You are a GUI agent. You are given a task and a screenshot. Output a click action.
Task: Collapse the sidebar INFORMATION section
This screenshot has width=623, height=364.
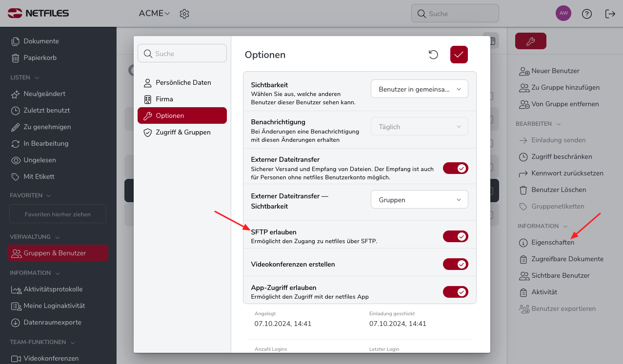35,273
